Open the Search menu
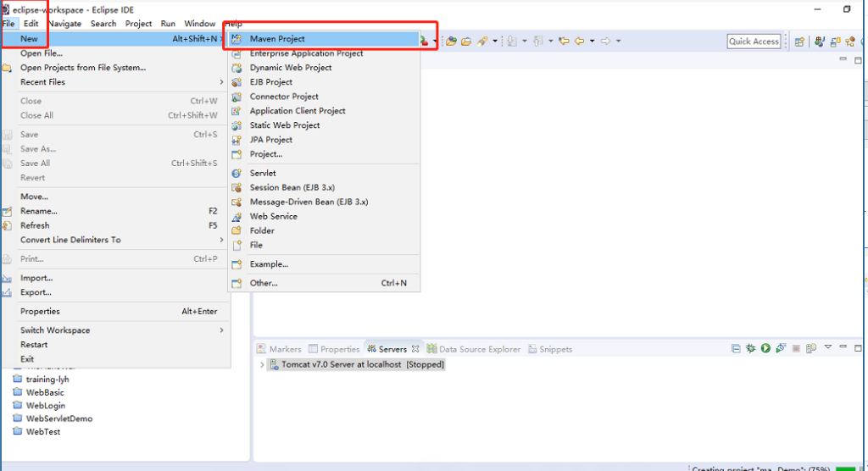The width and height of the screenshot is (868, 471). coord(103,23)
